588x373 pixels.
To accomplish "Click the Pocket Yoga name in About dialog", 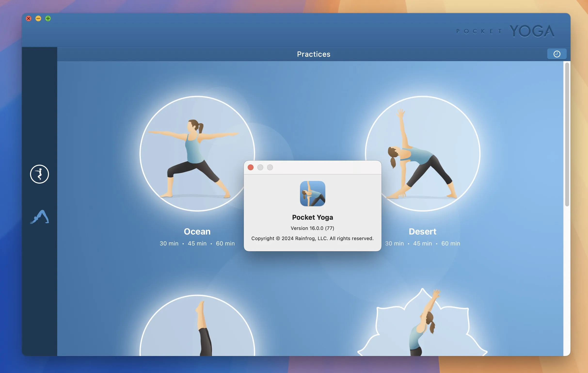I will (313, 217).
